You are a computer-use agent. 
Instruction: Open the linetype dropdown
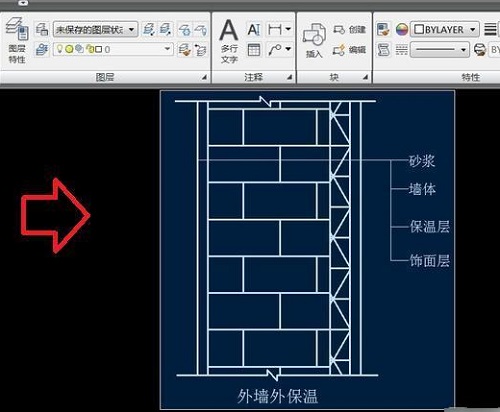click(x=440, y=50)
